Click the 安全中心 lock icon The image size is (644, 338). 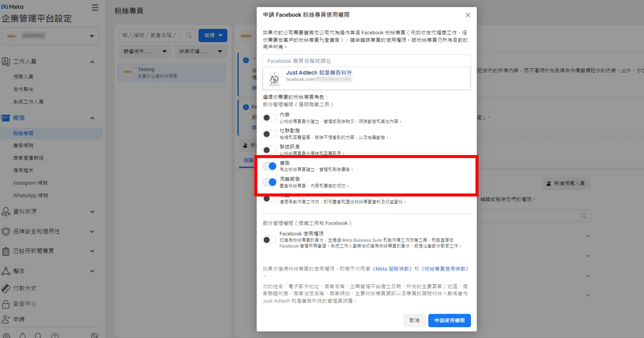click(6, 304)
